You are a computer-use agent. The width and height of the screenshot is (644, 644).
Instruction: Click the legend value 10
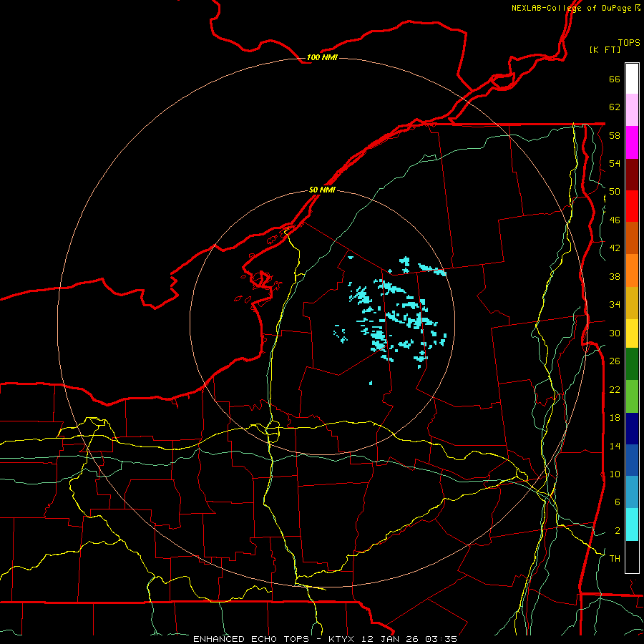(615, 474)
